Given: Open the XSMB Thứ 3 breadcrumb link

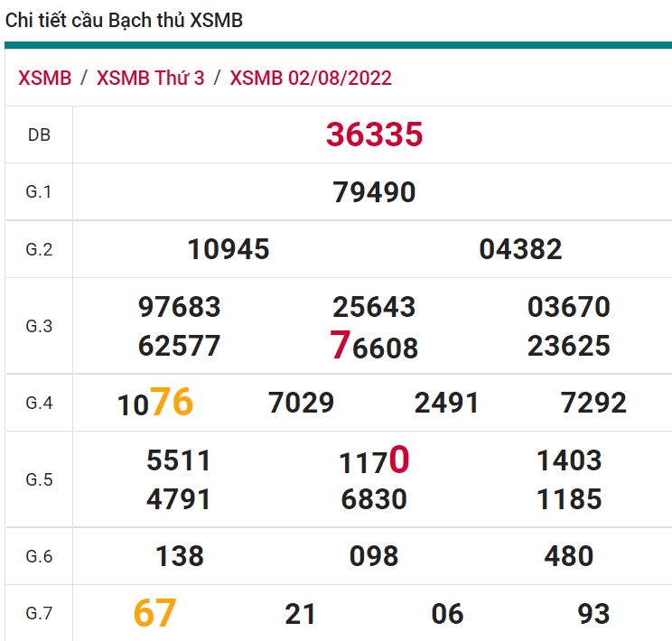Looking at the screenshot, I should click(x=150, y=78).
